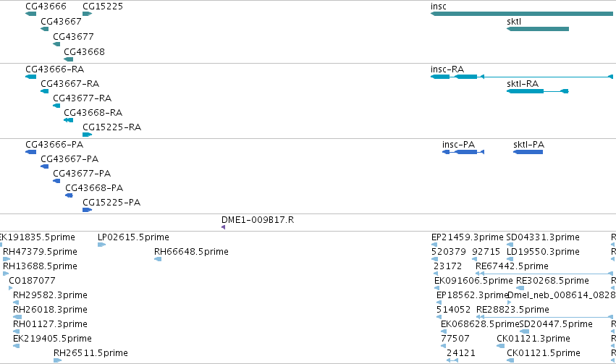Click the sktl gene feature bar
616x364 pixels.
538,29
